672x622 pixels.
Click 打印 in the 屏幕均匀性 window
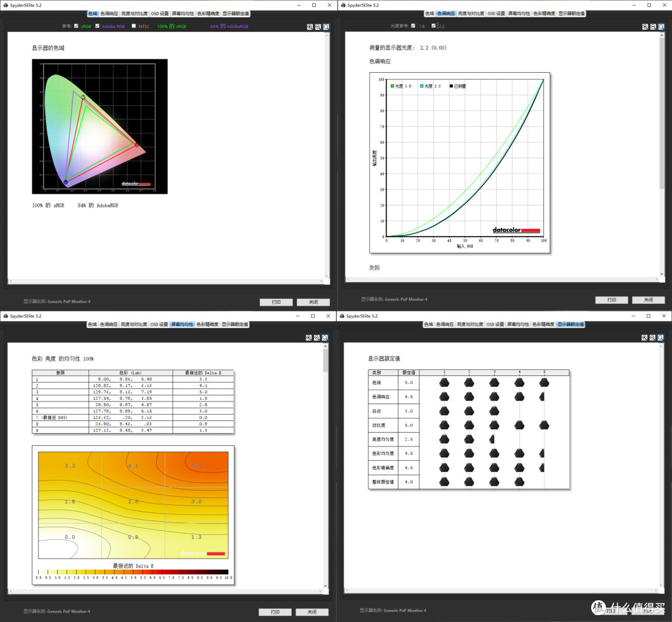(x=275, y=612)
